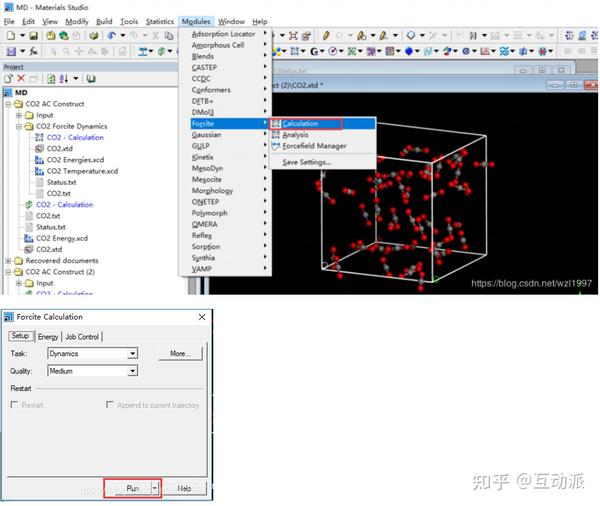Image resolution: width=600 pixels, height=506 pixels.
Task: Choose Forcefield Manager menu entry
Action: (x=324, y=146)
